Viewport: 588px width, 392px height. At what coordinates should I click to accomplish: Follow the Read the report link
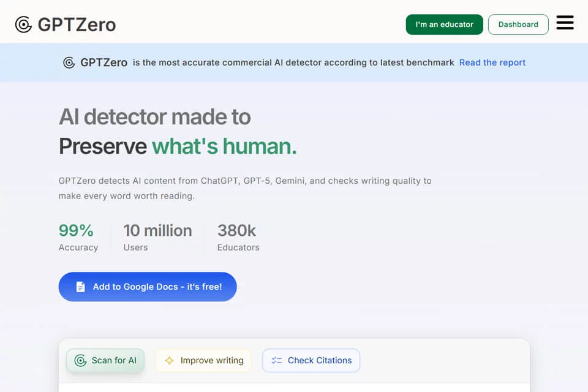tap(492, 62)
